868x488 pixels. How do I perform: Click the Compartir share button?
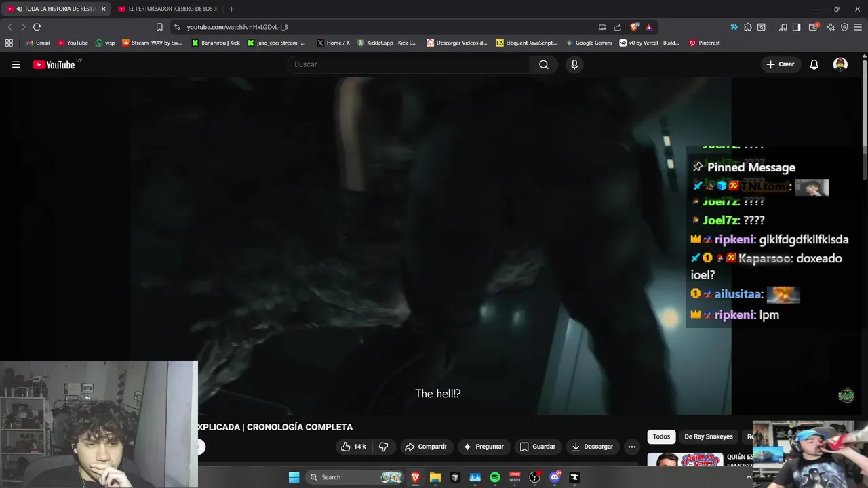pos(426,447)
